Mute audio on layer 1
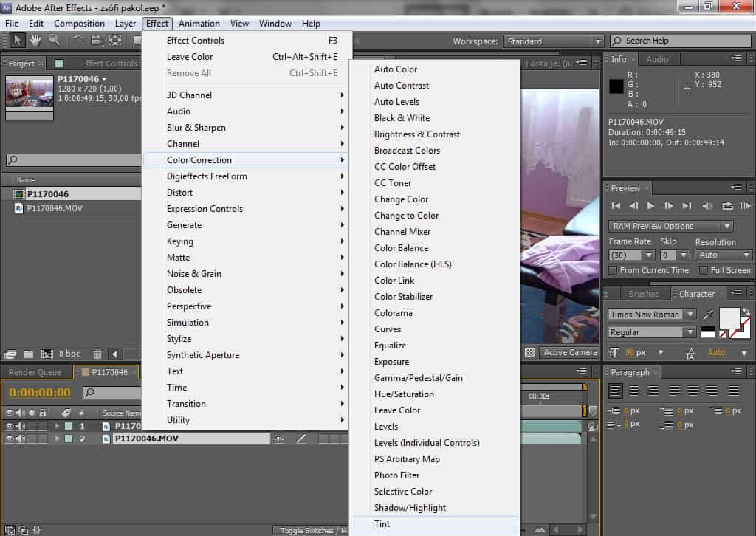 click(x=18, y=426)
